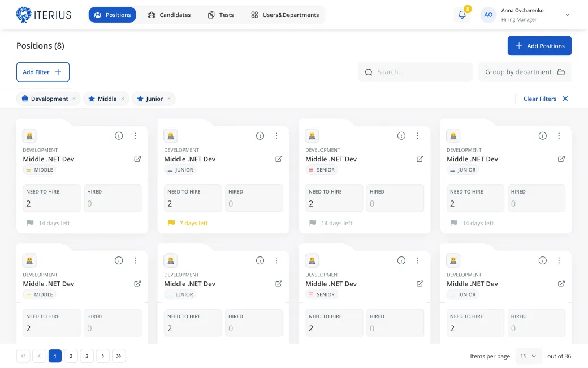The image size is (588, 368).
Task: Open the Add Filter dropdown
Action: coord(43,72)
